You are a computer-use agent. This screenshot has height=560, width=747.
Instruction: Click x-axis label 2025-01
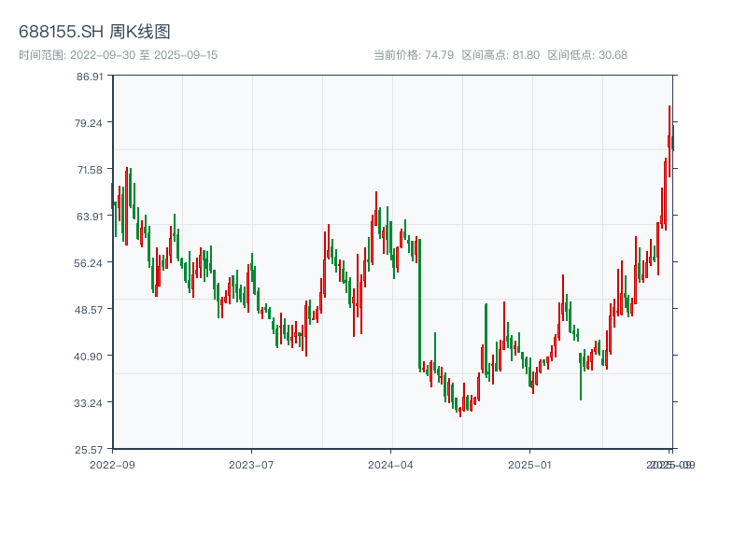(529, 465)
